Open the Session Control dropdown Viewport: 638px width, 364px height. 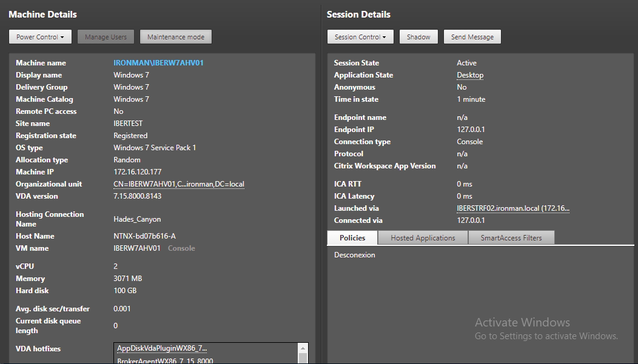[x=360, y=36]
